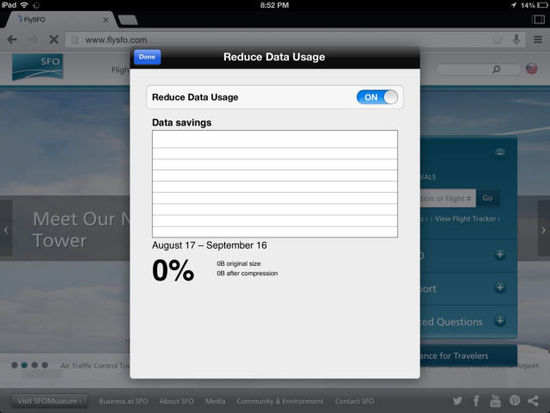
Task: Open SFO's Facebook page icon
Action: 476,401
